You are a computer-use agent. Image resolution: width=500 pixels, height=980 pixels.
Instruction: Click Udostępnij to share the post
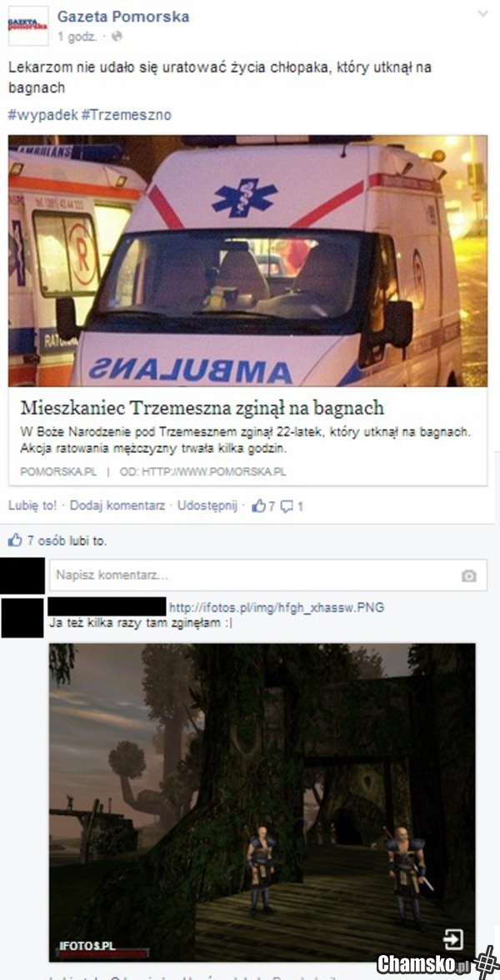207,505
